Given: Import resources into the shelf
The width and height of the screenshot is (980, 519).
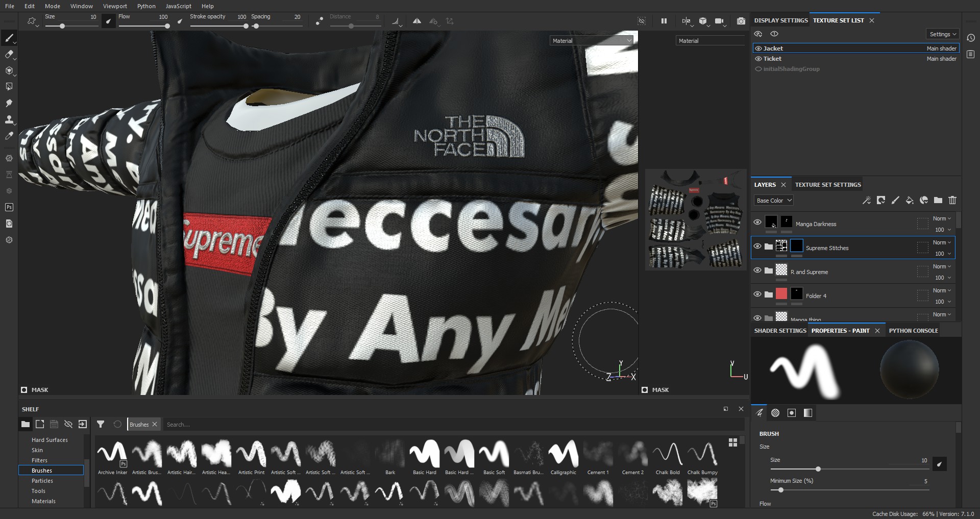Looking at the screenshot, I should click(82, 424).
